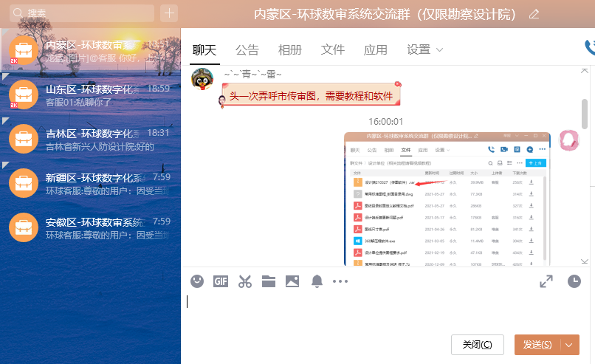Open the 相册 tab
The image size is (595, 364).
pyautogui.click(x=290, y=50)
